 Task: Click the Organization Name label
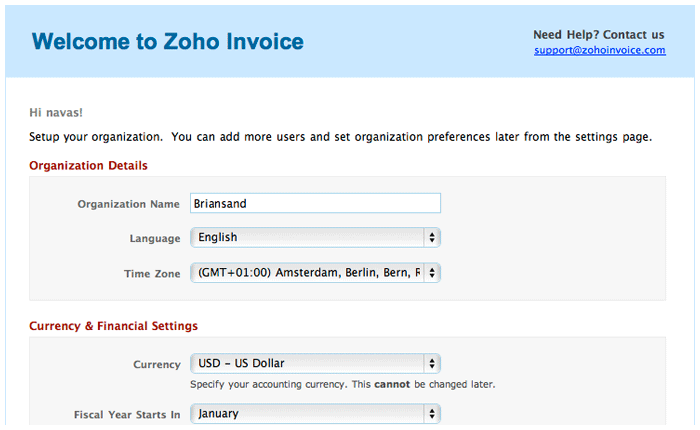129,204
